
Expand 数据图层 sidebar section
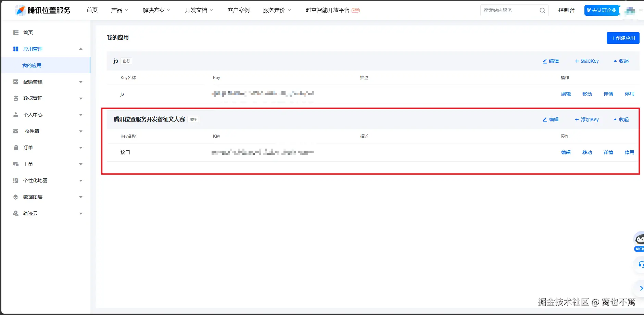[81, 197]
